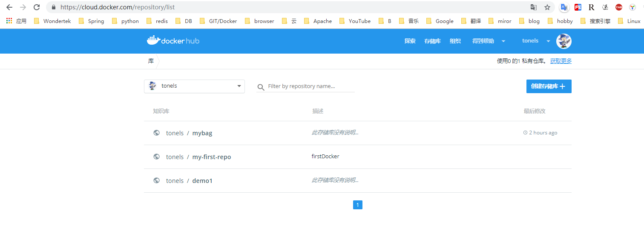Click the 描述 column header

318,111
